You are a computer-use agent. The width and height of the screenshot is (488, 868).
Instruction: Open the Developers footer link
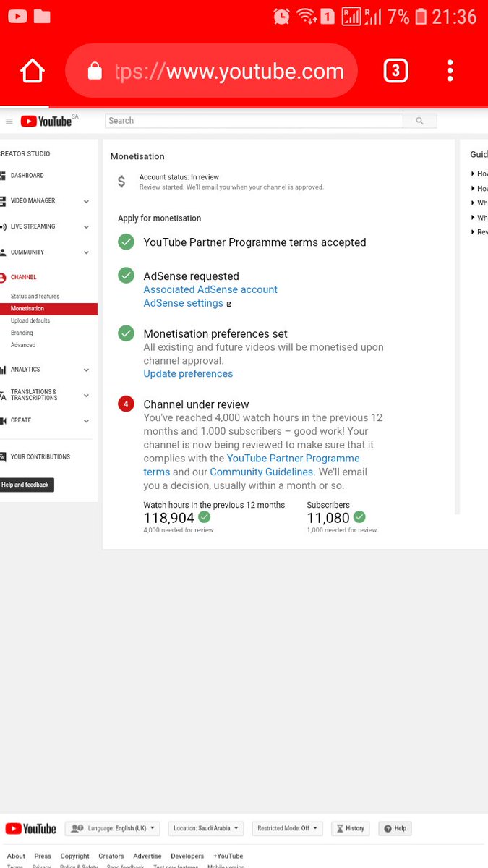coord(187,856)
